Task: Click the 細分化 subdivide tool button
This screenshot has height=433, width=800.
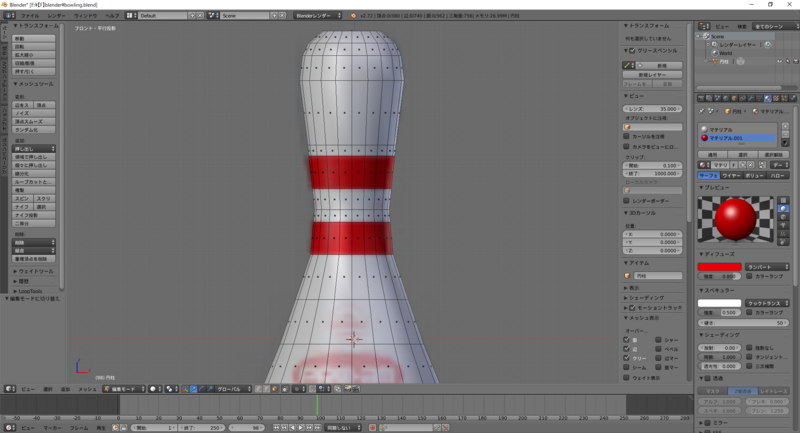Action: 34,173
